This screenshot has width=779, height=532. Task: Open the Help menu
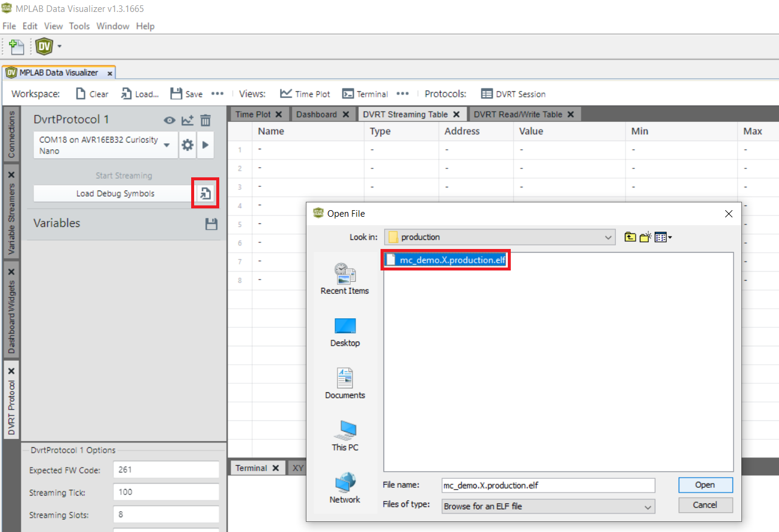145,26
